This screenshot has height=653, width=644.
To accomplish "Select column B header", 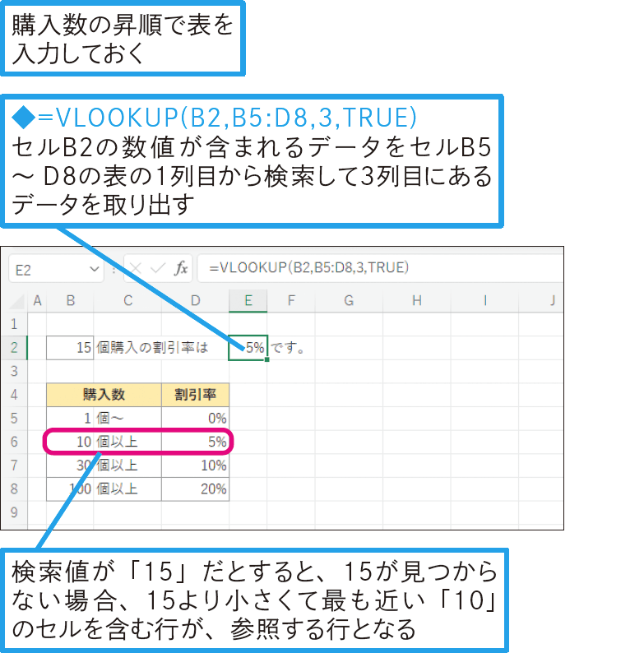I will [70, 301].
